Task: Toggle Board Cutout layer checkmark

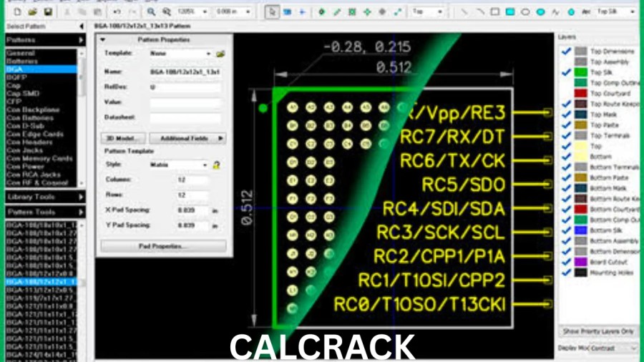Action: [x=567, y=262]
